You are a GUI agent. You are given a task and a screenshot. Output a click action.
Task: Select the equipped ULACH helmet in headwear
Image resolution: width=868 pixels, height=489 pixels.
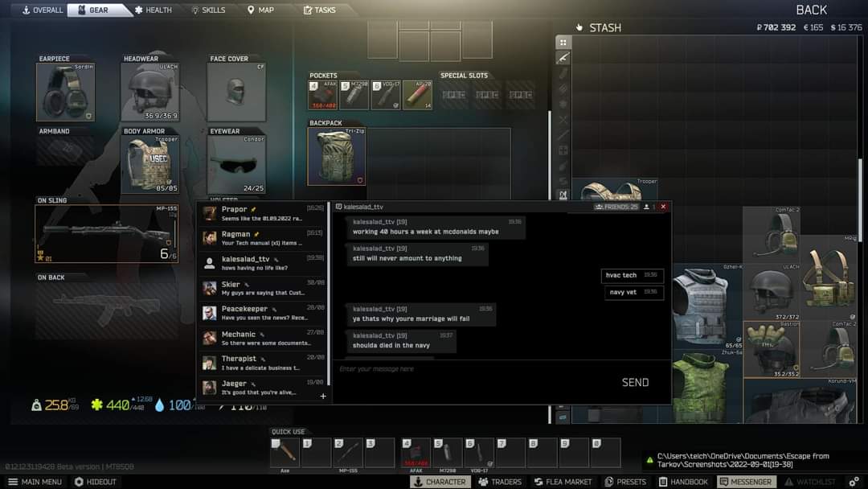click(150, 92)
